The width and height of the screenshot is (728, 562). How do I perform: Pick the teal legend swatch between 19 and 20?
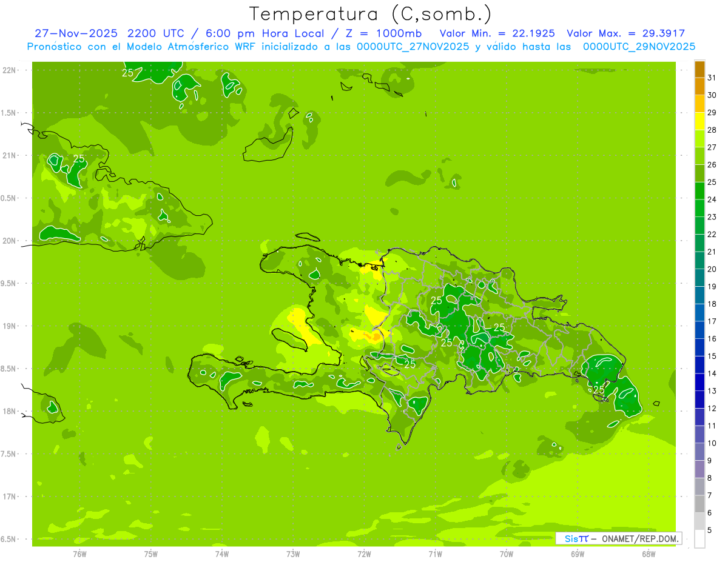pos(699,278)
